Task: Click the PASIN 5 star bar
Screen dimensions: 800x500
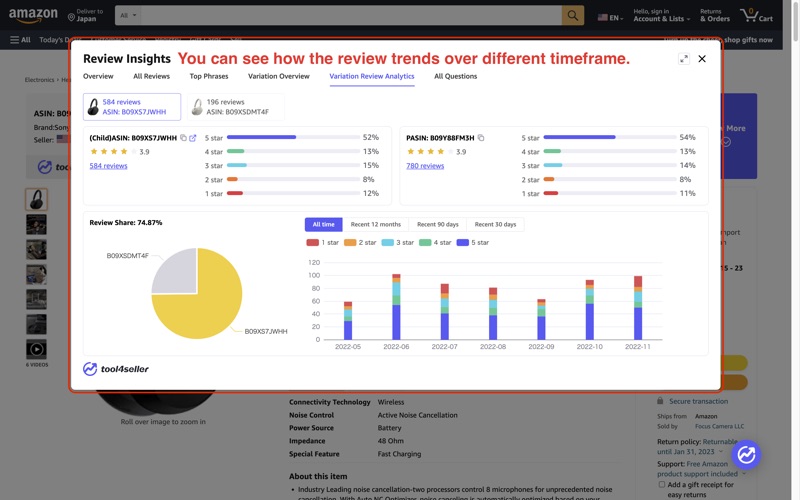Action: pos(610,137)
